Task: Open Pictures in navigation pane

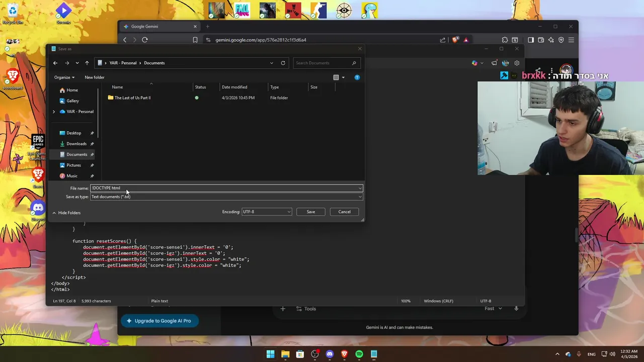Action: tap(73, 165)
